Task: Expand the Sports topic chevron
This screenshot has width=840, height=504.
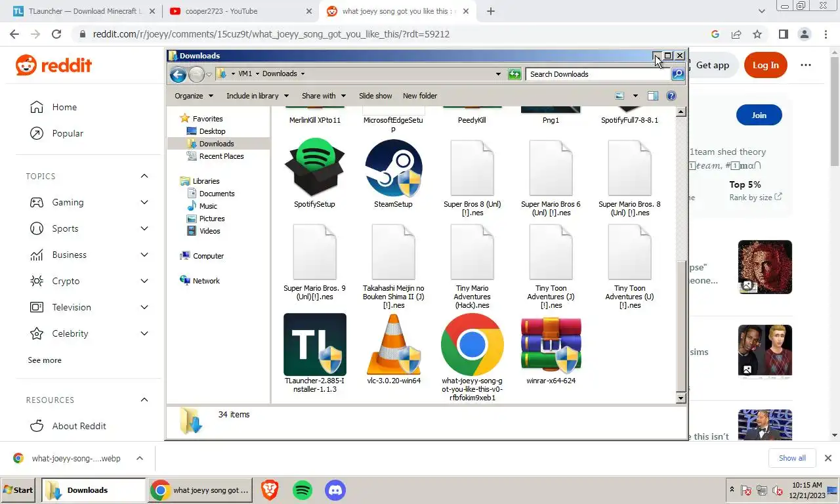Action: 144,228
